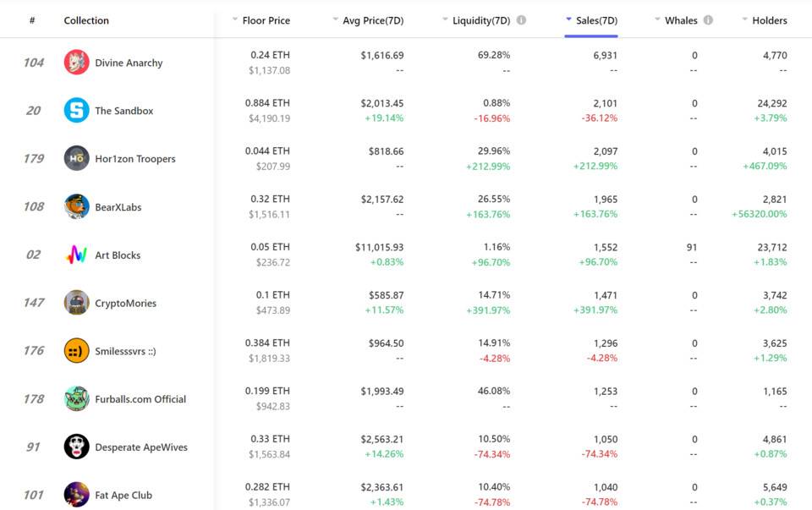The height and width of the screenshot is (510, 812).
Task: Click info icon next to Whales
Action: pos(709,20)
